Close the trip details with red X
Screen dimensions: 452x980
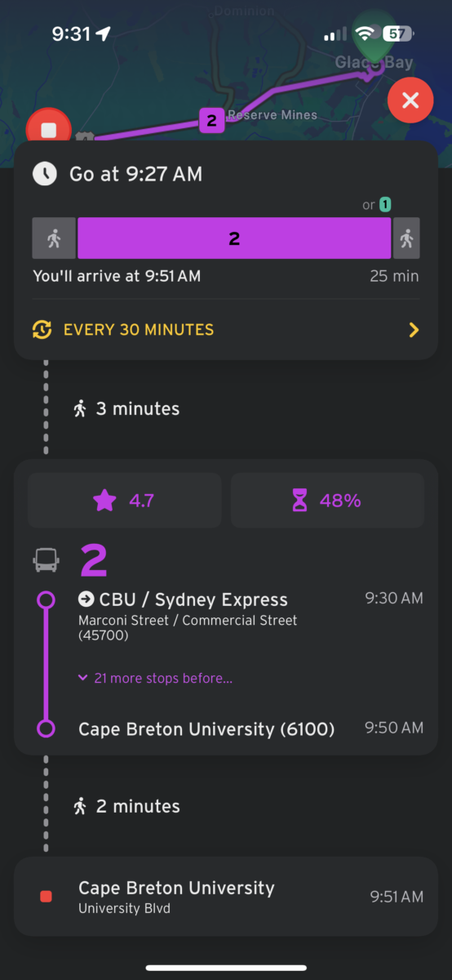[x=410, y=101]
